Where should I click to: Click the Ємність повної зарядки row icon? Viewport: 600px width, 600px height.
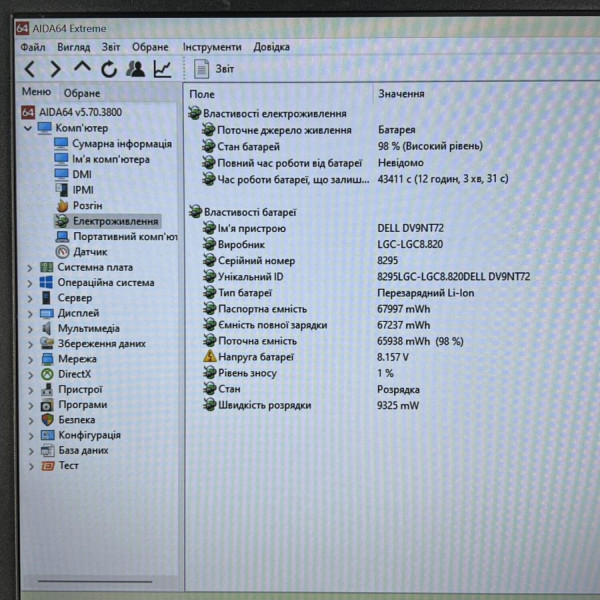pos(209,324)
